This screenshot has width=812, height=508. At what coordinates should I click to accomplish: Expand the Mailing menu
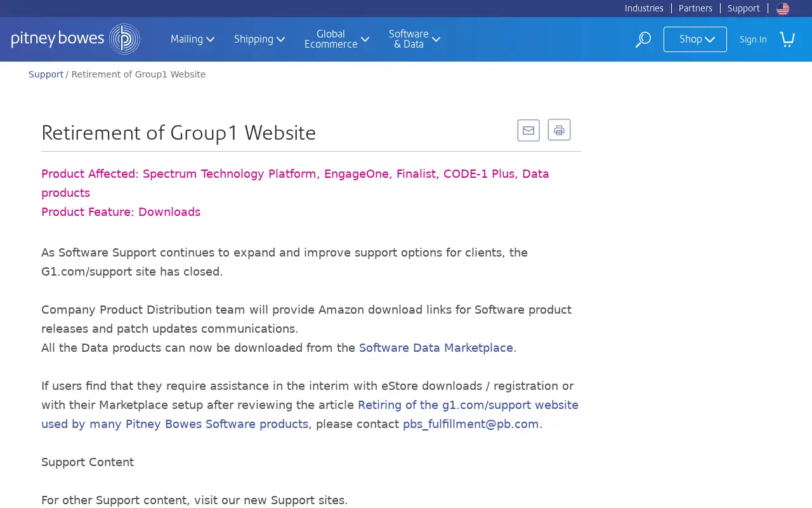coord(193,39)
